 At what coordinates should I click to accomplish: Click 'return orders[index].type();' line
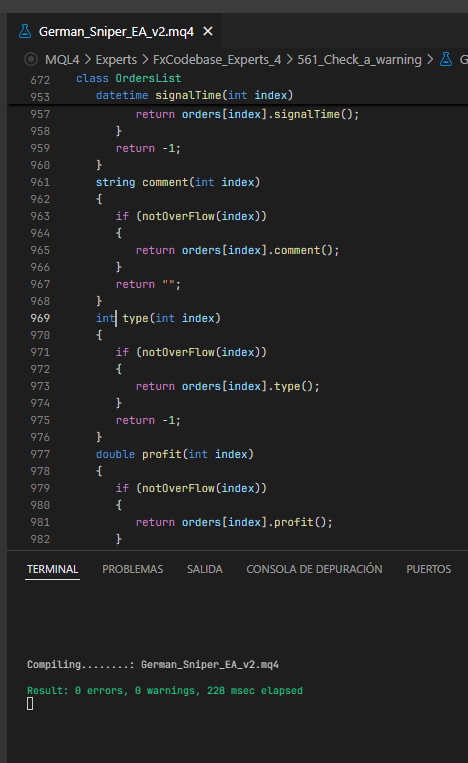point(227,386)
